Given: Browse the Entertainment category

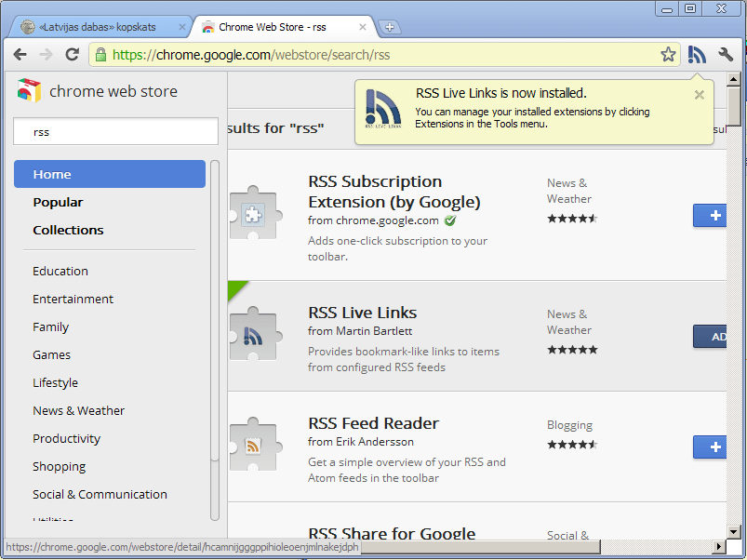Looking at the screenshot, I should click(x=73, y=299).
